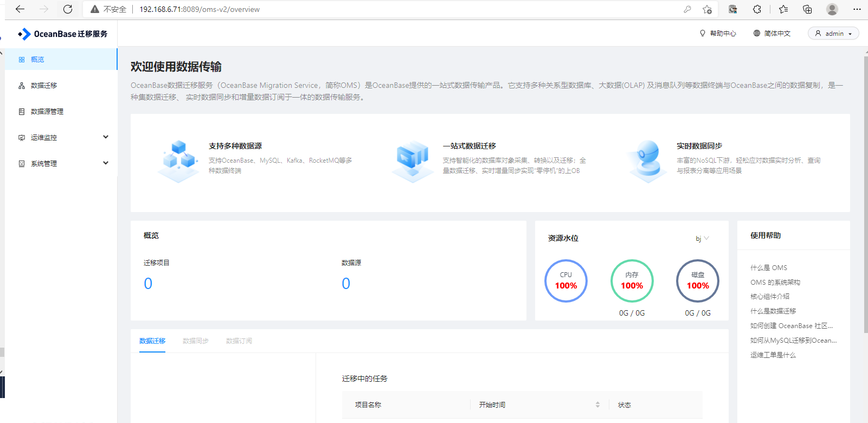
Task: Open browser collections icon
Action: tap(807, 9)
